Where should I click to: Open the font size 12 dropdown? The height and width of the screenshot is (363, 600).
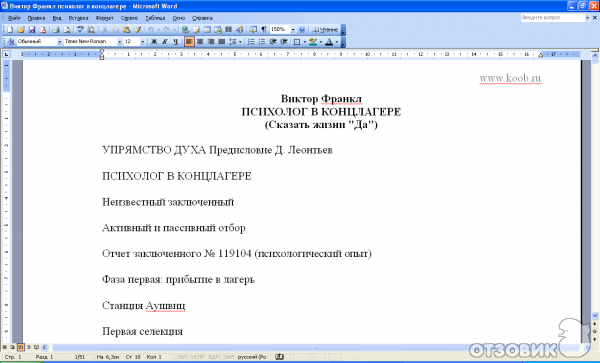click(x=142, y=42)
